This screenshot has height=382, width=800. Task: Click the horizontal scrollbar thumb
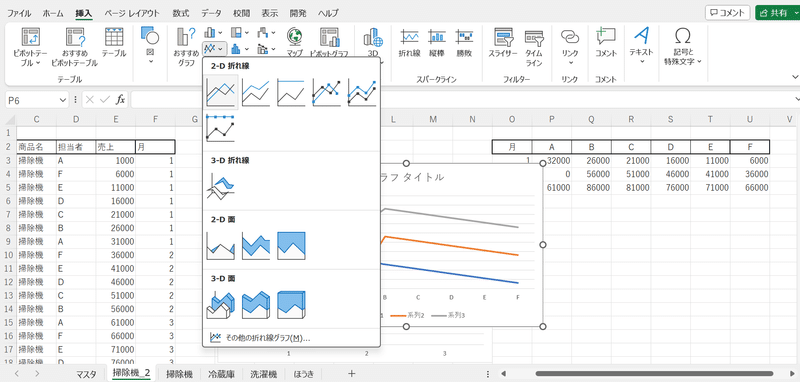click(656, 374)
